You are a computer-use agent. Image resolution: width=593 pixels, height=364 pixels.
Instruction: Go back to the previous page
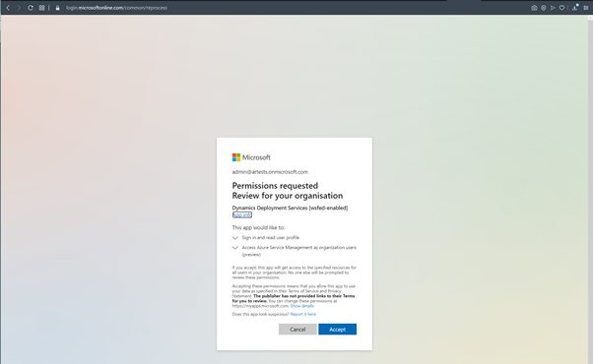click(8, 8)
